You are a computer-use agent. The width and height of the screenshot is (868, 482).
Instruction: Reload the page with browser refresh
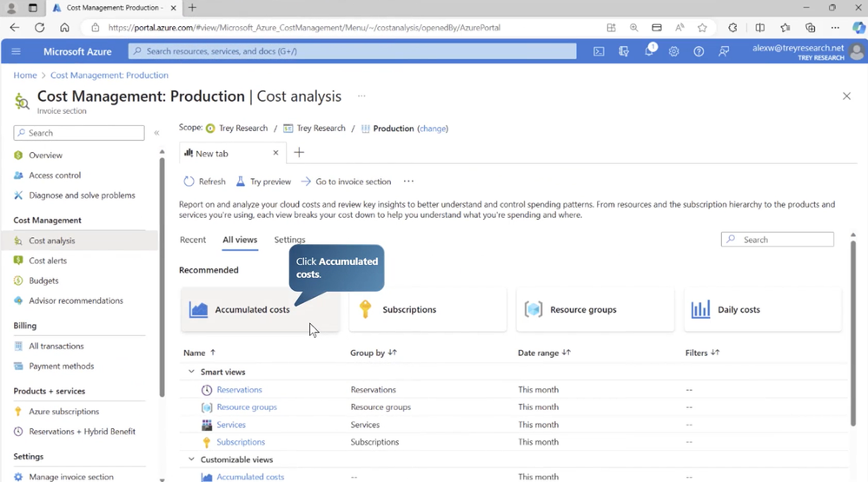coord(39,28)
